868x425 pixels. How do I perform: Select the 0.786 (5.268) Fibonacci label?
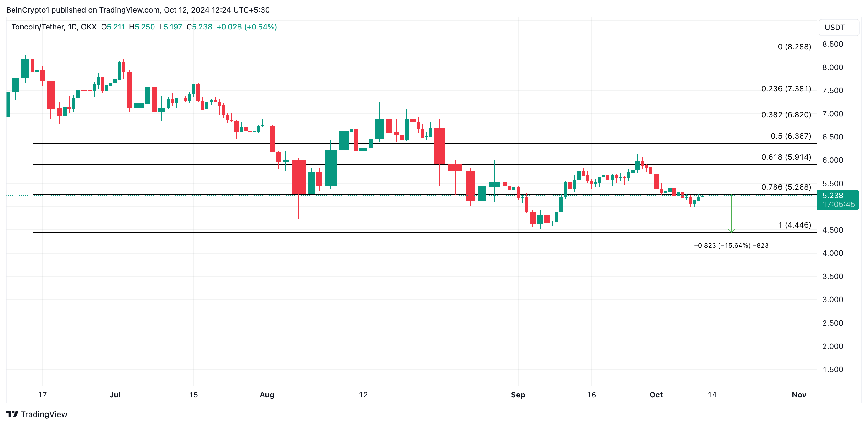tap(786, 187)
